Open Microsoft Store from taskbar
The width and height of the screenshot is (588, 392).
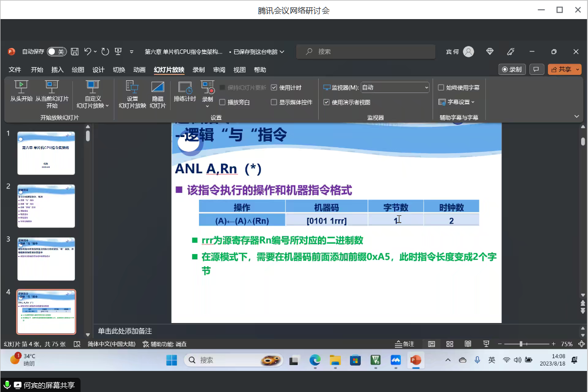(x=355, y=361)
